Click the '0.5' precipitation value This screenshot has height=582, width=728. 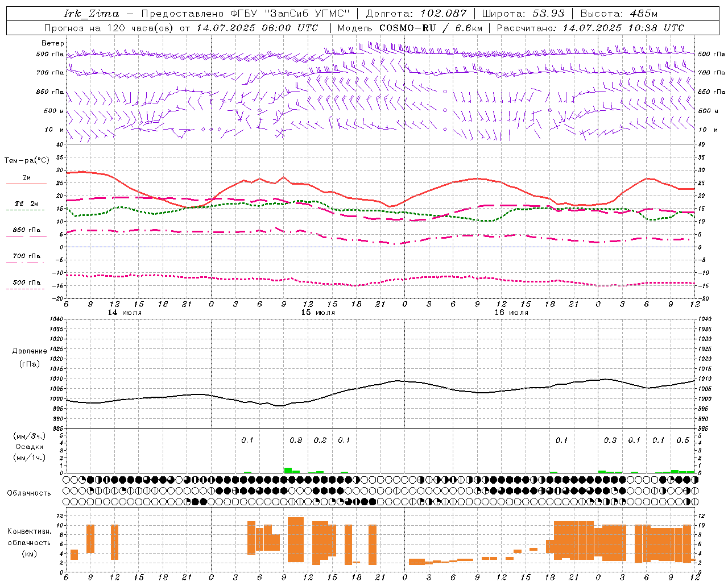[682, 440]
